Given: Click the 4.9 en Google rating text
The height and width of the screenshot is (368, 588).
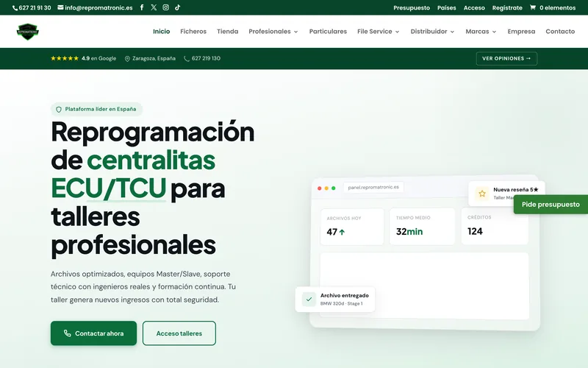Looking at the screenshot, I should click(x=98, y=59).
